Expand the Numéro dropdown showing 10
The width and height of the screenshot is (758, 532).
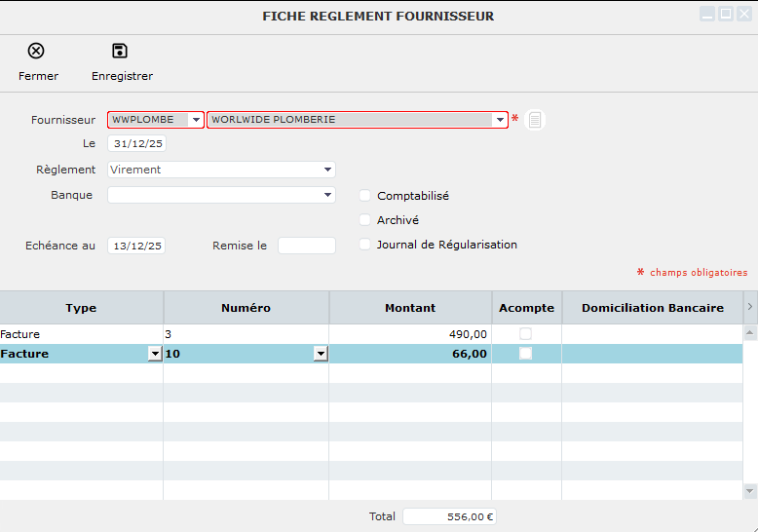tap(320, 355)
